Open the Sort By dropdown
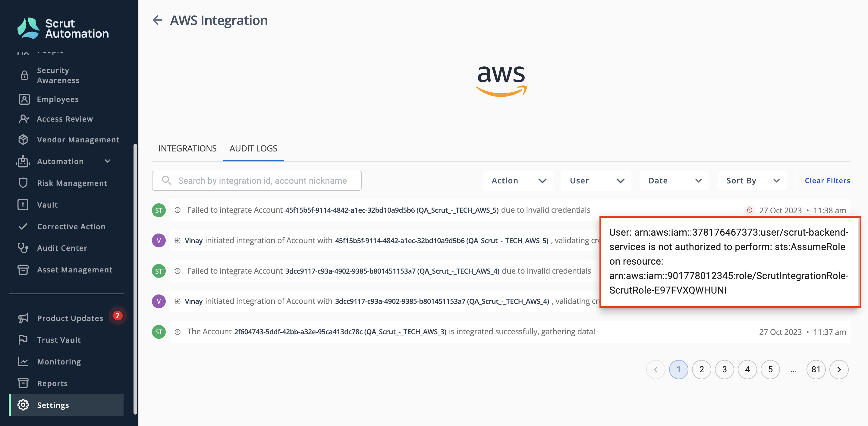868x426 pixels. tap(752, 181)
